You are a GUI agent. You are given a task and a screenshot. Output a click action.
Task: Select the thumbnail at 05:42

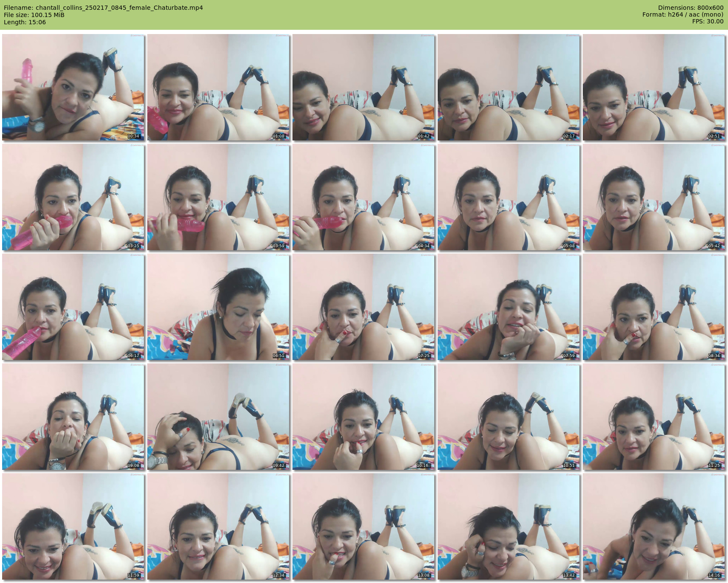point(654,197)
